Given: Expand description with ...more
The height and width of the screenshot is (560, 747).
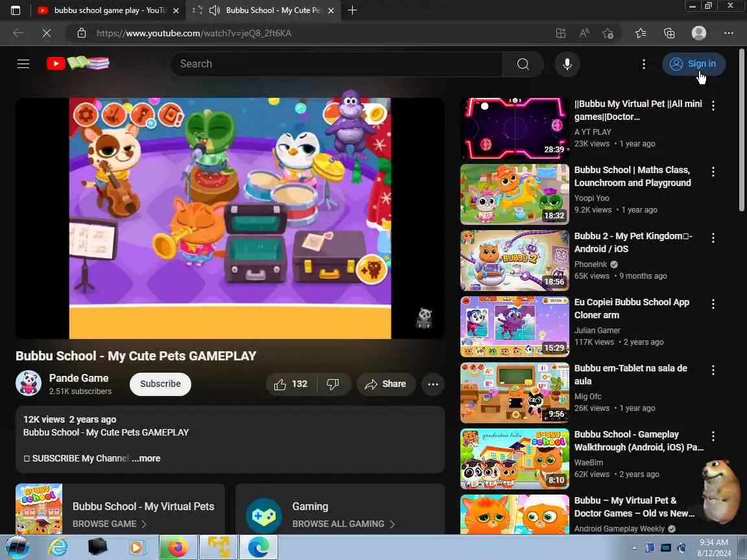Looking at the screenshot, I should [147, 458].
